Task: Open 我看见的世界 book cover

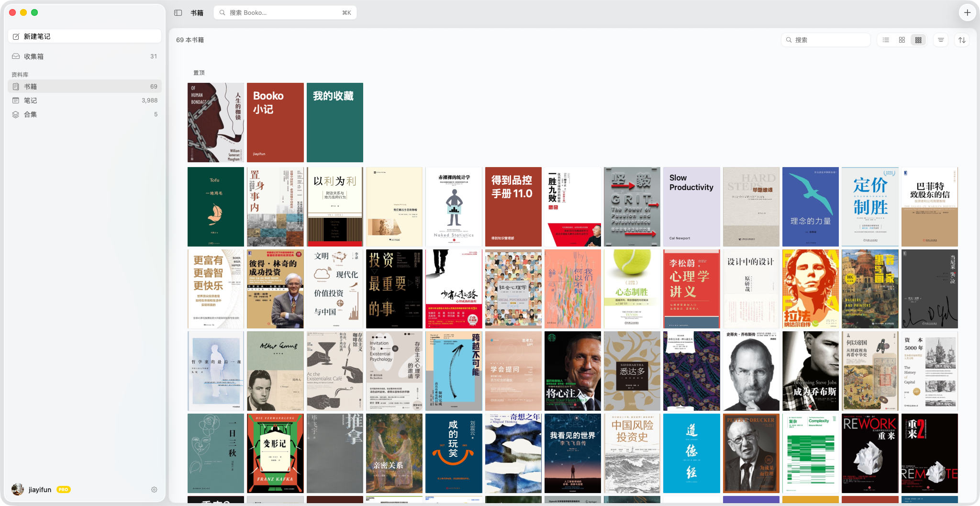Action: (573, 454)
